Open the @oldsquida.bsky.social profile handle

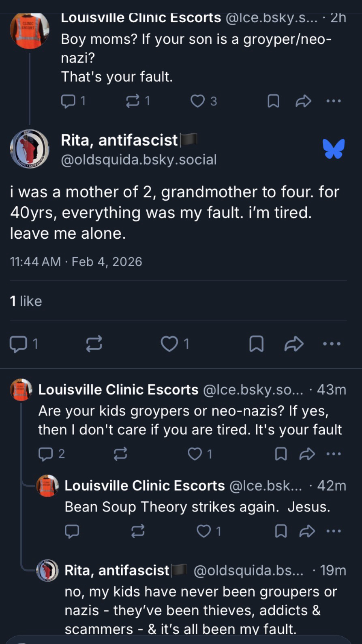139,160
